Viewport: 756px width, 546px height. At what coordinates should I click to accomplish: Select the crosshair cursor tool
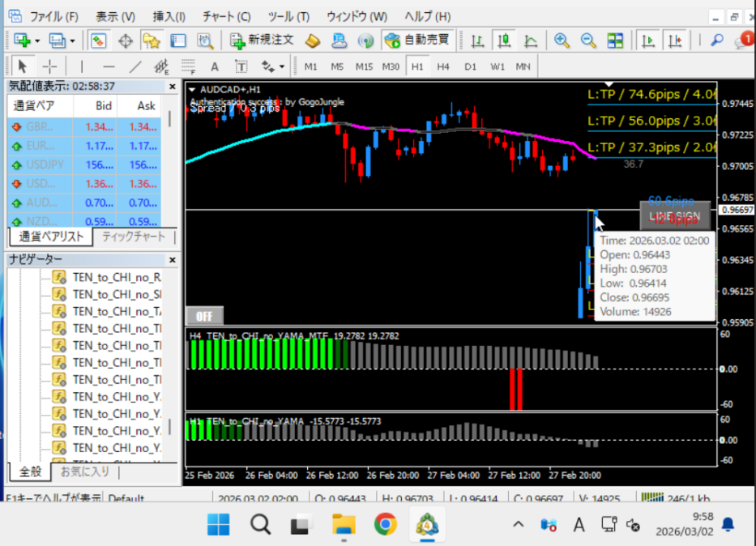(49, 66)
